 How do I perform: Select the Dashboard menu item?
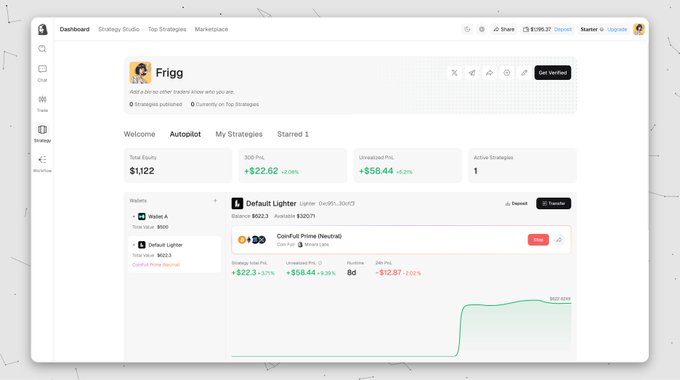point(75,29)
